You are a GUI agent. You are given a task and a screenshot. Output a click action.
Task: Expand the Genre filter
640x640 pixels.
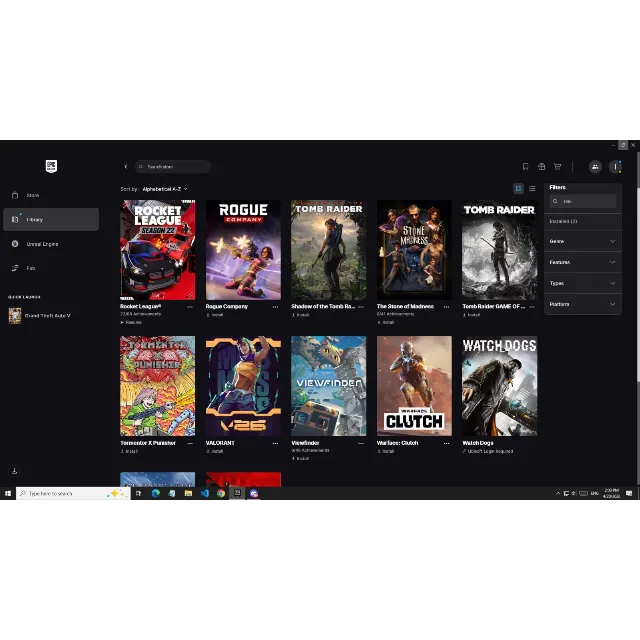(582, 241)
